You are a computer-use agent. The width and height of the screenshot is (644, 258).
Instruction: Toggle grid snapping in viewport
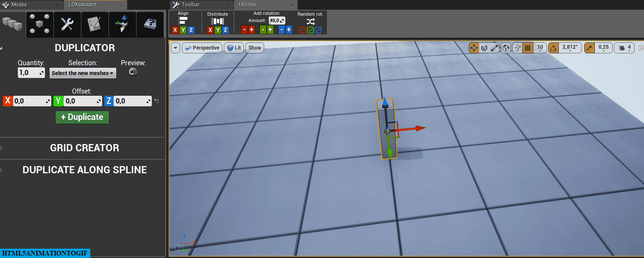(x=528, y=48)
